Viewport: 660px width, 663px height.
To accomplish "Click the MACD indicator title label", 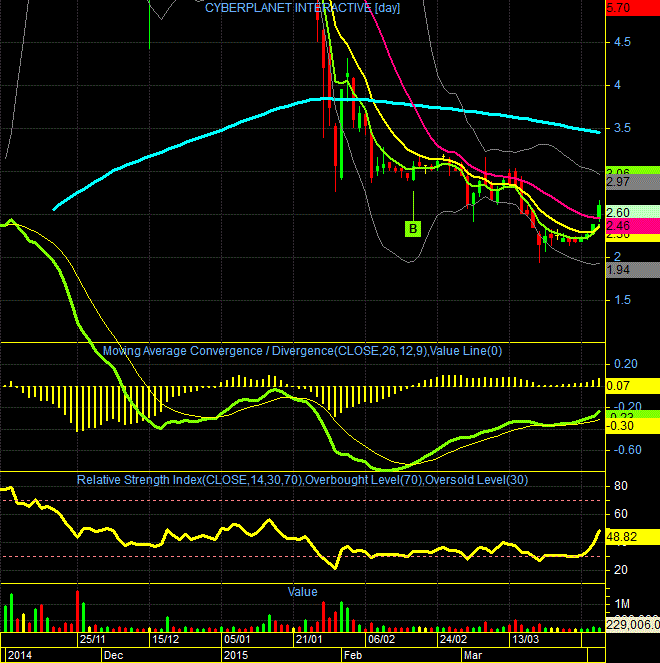I will pos(302,351).
